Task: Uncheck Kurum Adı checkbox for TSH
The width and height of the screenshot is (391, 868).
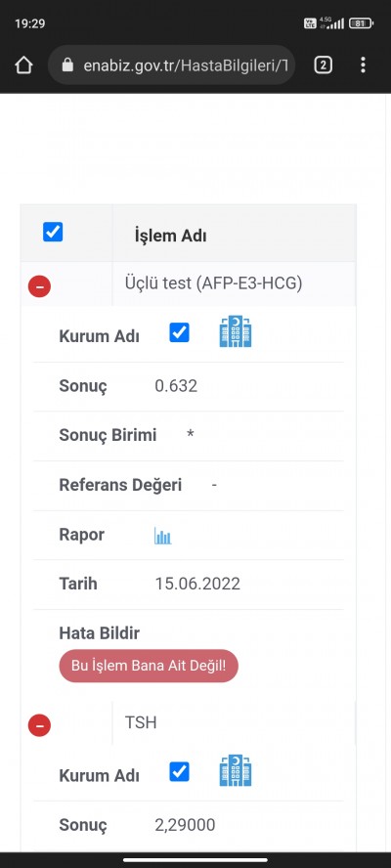Action: 180,771
